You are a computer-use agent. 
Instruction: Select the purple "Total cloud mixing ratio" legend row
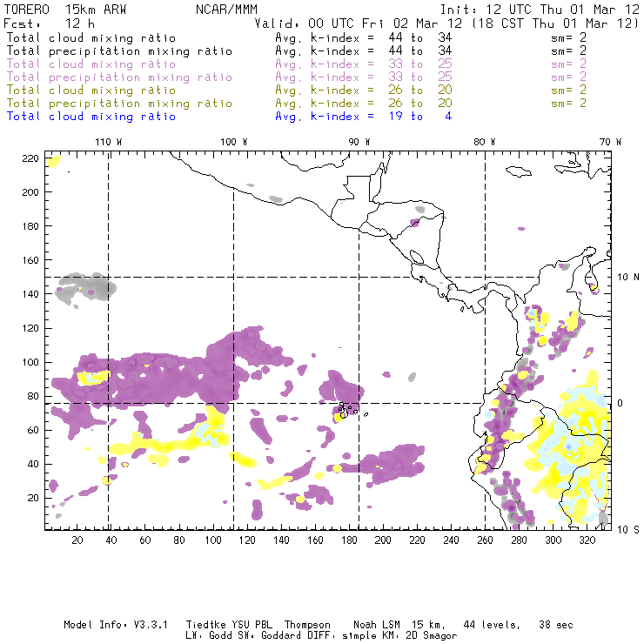click(296, 64)
